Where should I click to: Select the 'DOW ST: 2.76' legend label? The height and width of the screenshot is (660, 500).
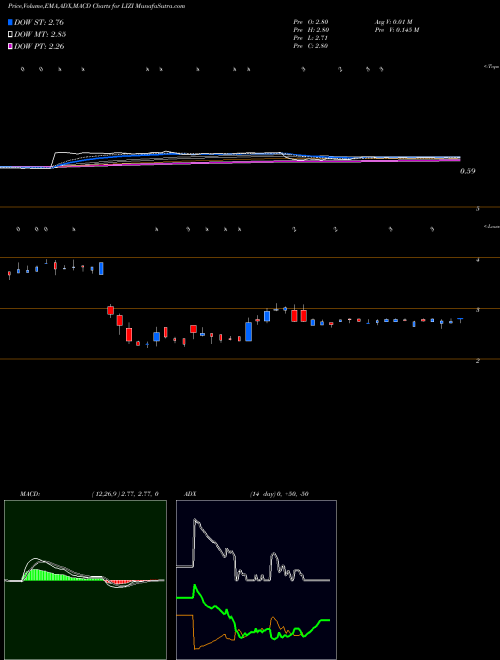[x=39, y=22]
